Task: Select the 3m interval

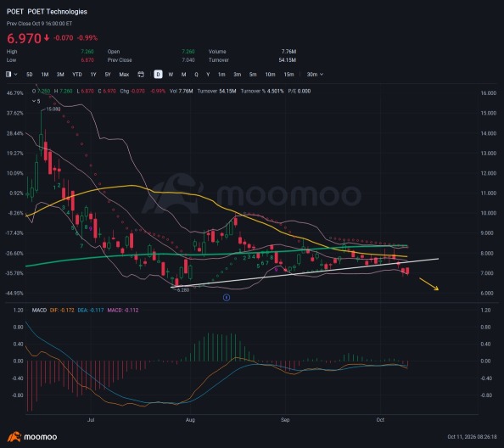Action: point(238,74)
